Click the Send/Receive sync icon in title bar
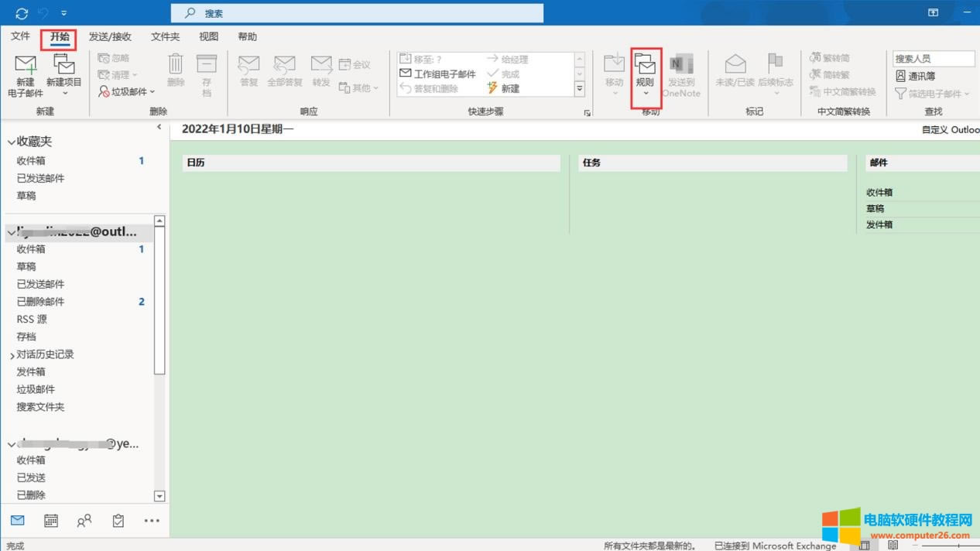 [22, 13]
